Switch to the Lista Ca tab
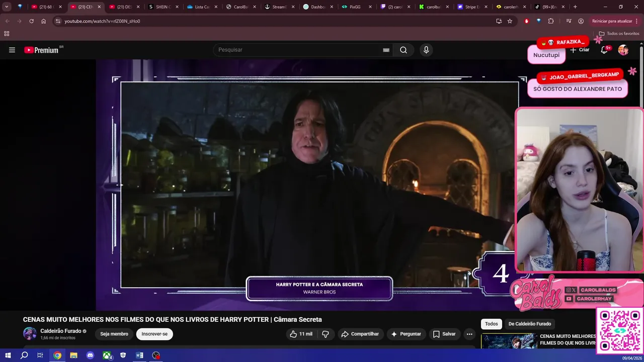 [201, 7]
